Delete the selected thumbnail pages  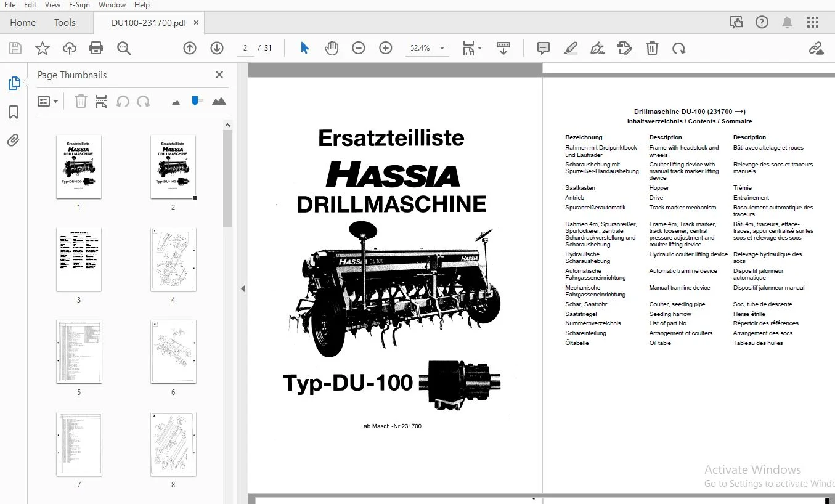coord(81,102)
